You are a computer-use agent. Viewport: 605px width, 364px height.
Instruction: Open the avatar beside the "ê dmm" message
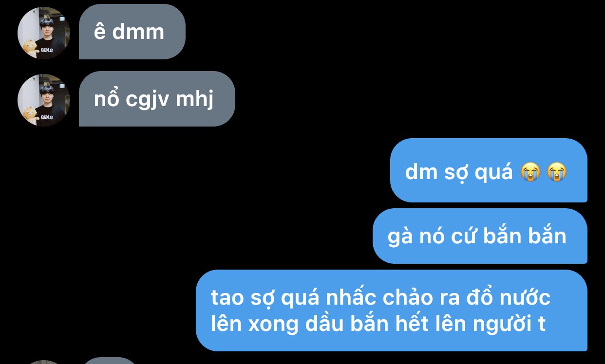point(43,33)
